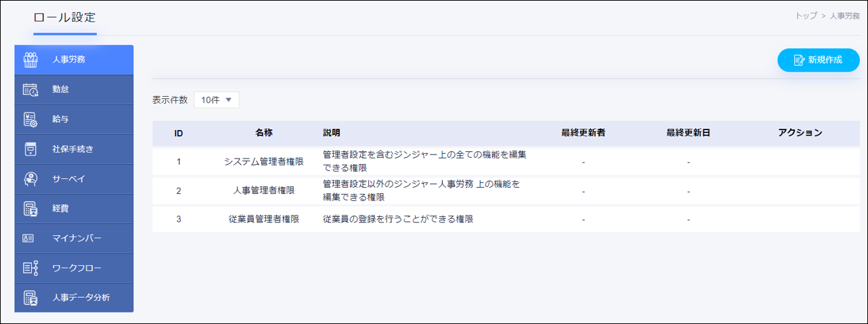Click the 最終更新者 column header

coord(583,133)
